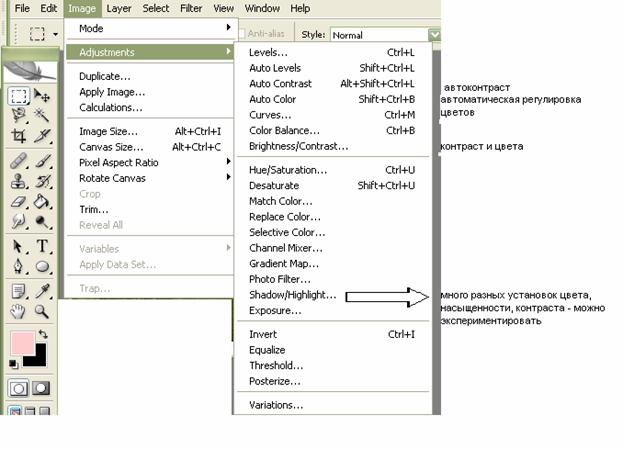Open the Style dropdown showing Normal
The width and height of the screenshot is (623, 449).
434,35
